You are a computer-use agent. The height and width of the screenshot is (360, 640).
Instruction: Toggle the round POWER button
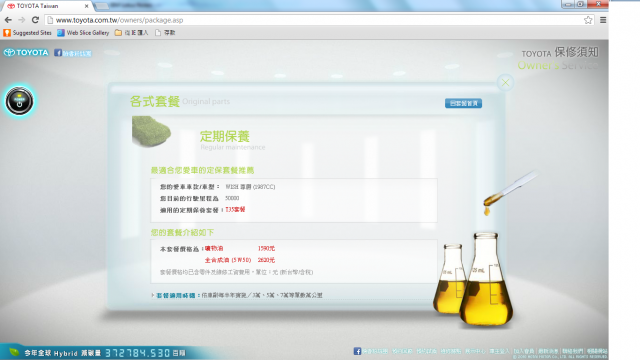tap(19, 101)
